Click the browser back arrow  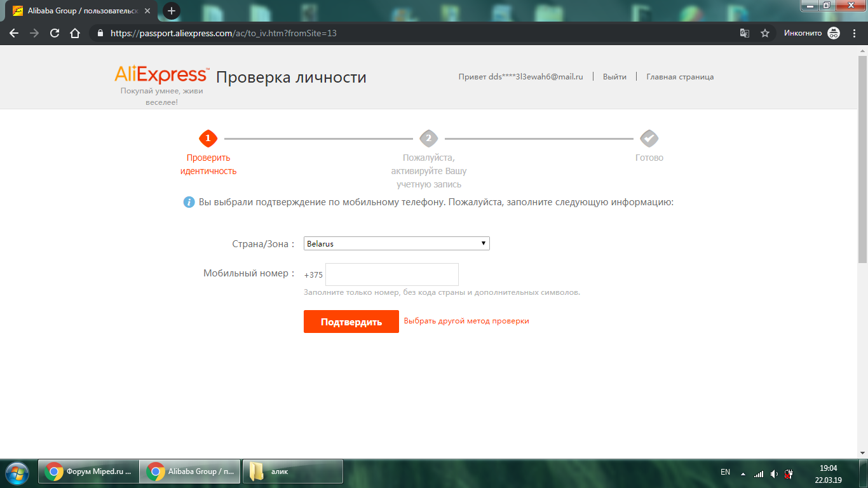coord(14,33)
